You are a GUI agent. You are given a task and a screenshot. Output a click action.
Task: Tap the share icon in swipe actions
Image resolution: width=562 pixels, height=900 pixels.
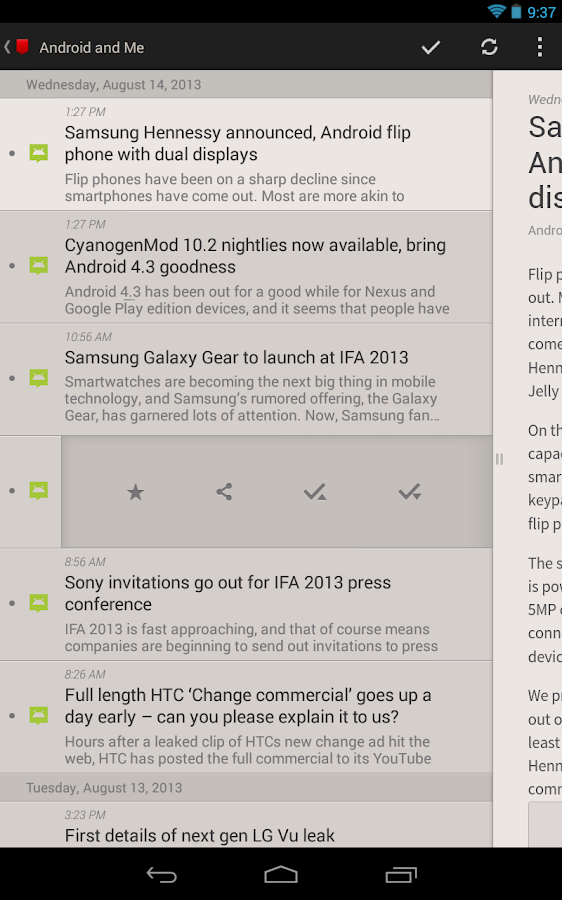[224, 492]
